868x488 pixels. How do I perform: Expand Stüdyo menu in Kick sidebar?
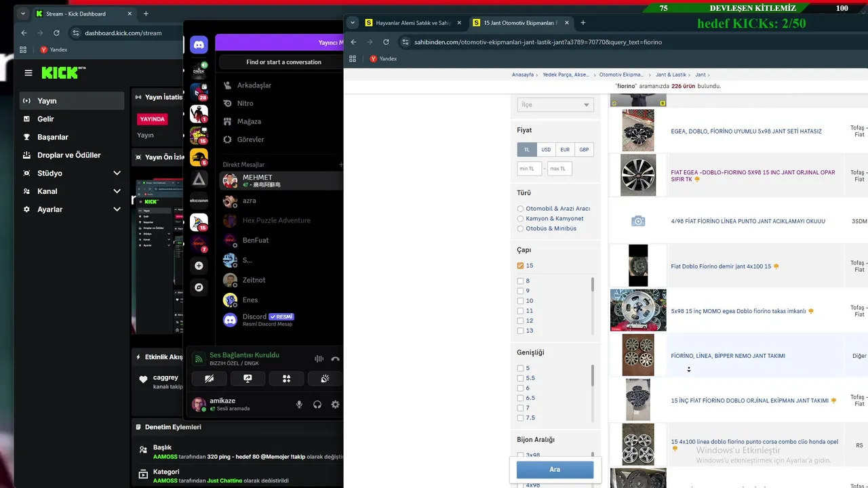(x=117, y=174)
